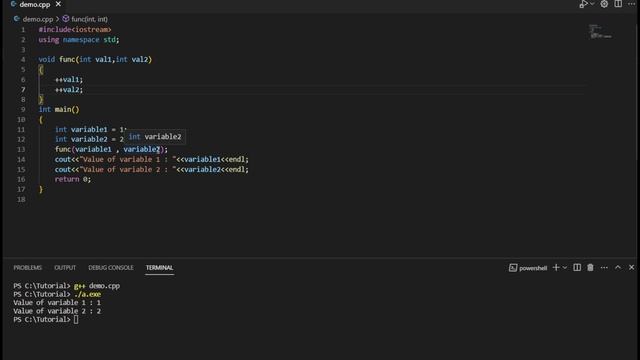Click the cout 'Value of variable 1' line
Screen dimensions: 640x360
[152, 159]
